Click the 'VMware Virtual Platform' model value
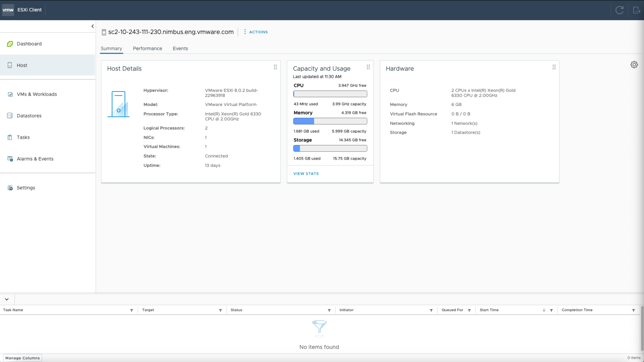The width and height of the screenshot is (644, 362). tap(231, 105)
